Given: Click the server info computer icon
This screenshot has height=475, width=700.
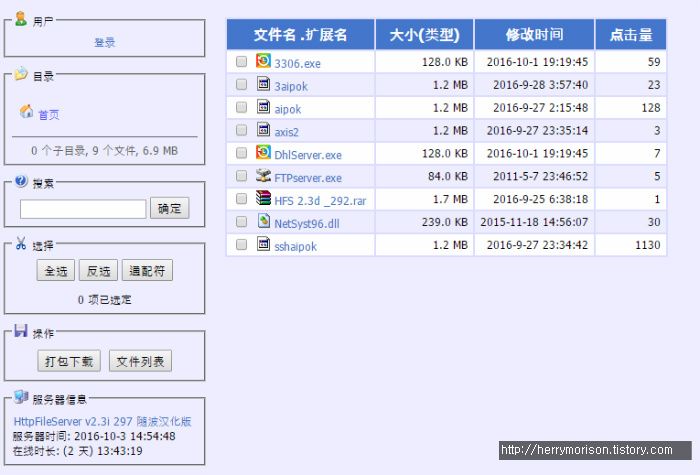Looking at the screenshot, I should click(x=21, y=397).
